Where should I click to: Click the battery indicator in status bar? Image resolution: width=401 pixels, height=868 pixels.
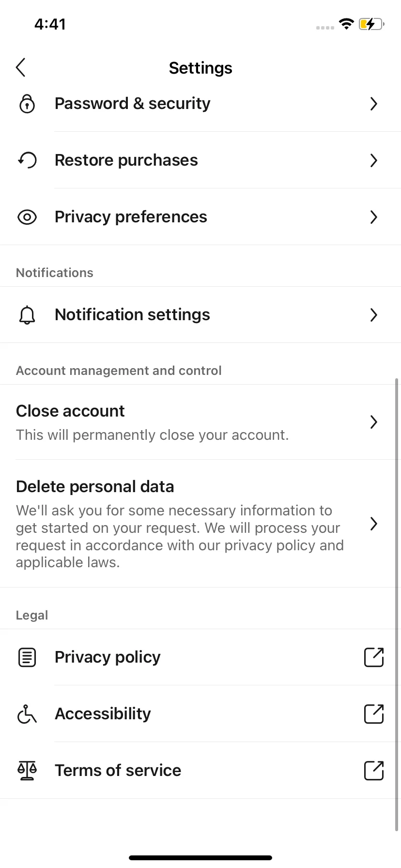[x=371, y=24]
